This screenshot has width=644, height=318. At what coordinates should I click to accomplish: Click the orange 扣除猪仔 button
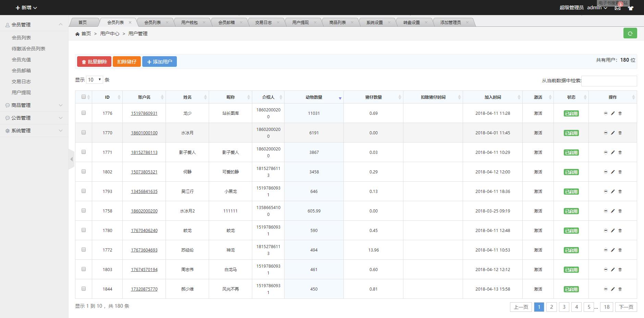tap(127, 62)
